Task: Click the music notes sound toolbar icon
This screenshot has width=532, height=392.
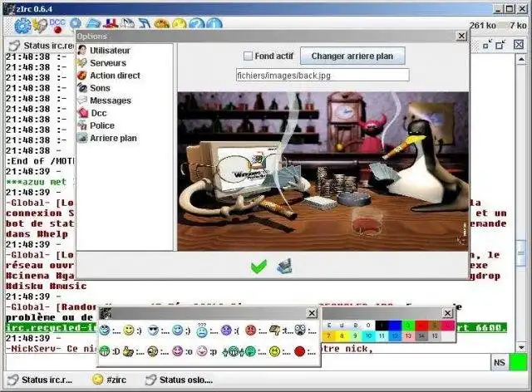Action: click(x=145, y=24)
